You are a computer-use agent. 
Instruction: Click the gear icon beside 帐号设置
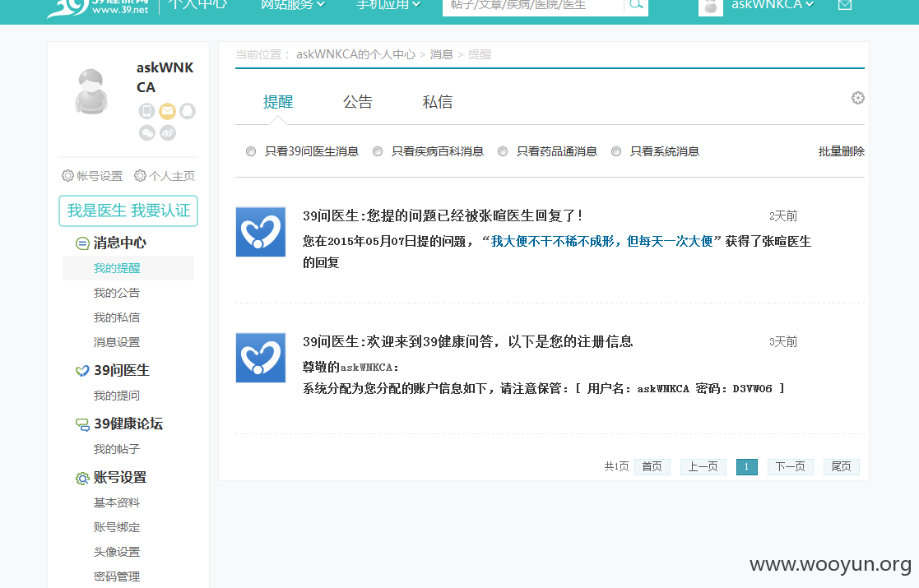point(68,176)
